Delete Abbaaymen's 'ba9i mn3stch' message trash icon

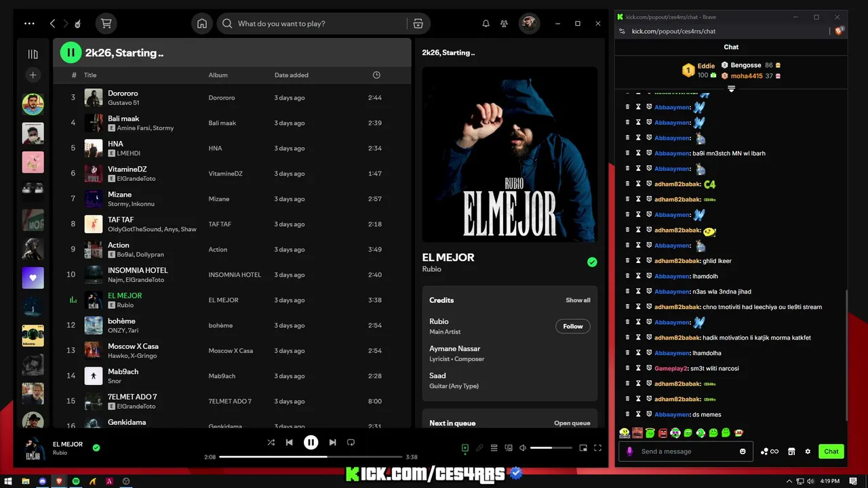628,153
